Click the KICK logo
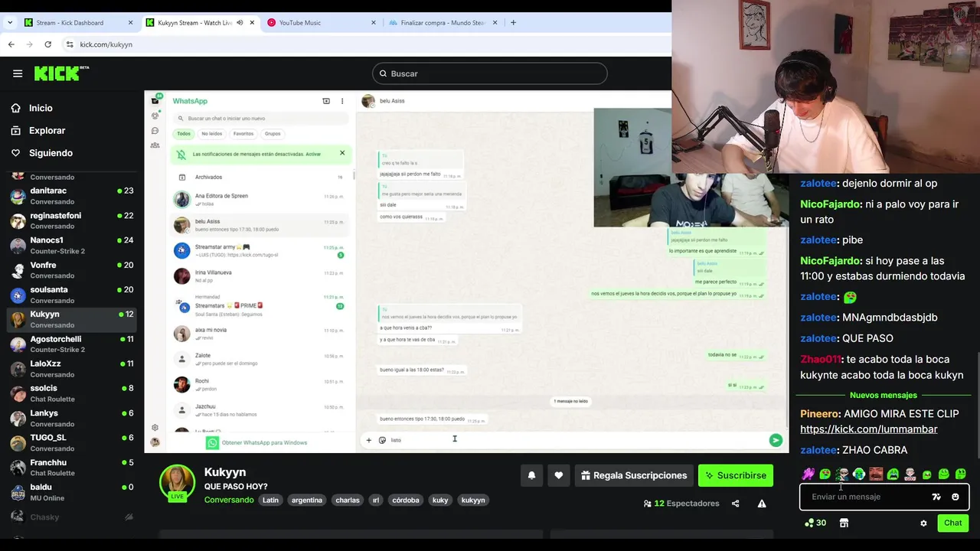Viewport: 980px width, 551px height. pos(61,73)
